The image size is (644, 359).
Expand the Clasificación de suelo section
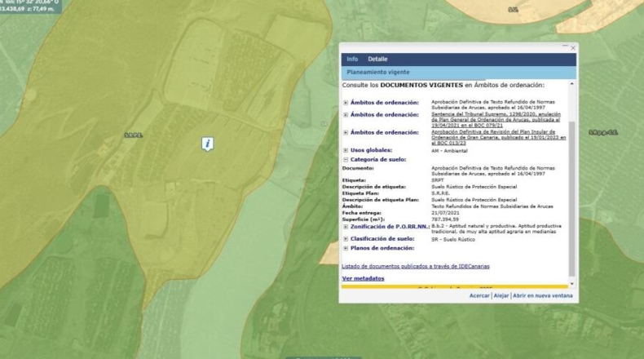pyautogui.click(x=346, y=239)
